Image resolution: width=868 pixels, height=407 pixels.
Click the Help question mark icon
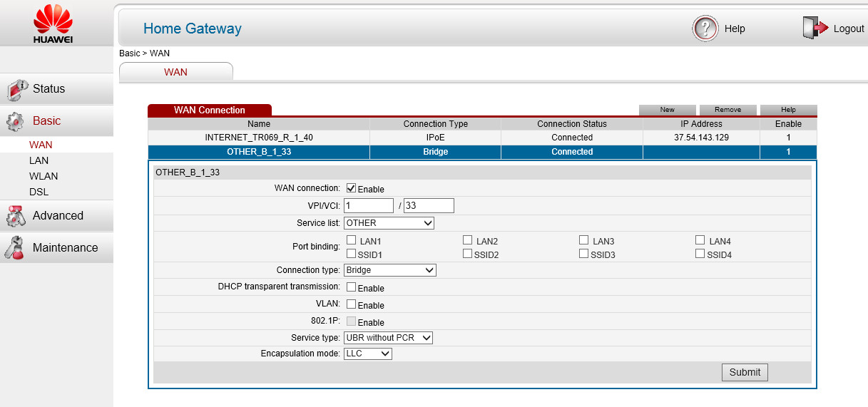[705, 29]
